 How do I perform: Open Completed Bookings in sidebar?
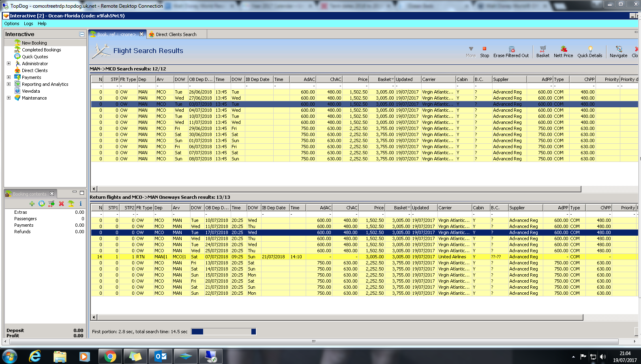coord(41,50)
